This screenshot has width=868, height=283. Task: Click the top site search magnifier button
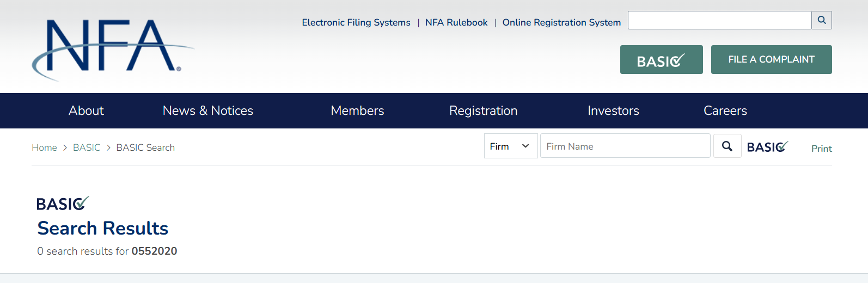pyautogui.click(x=822, y=20)
